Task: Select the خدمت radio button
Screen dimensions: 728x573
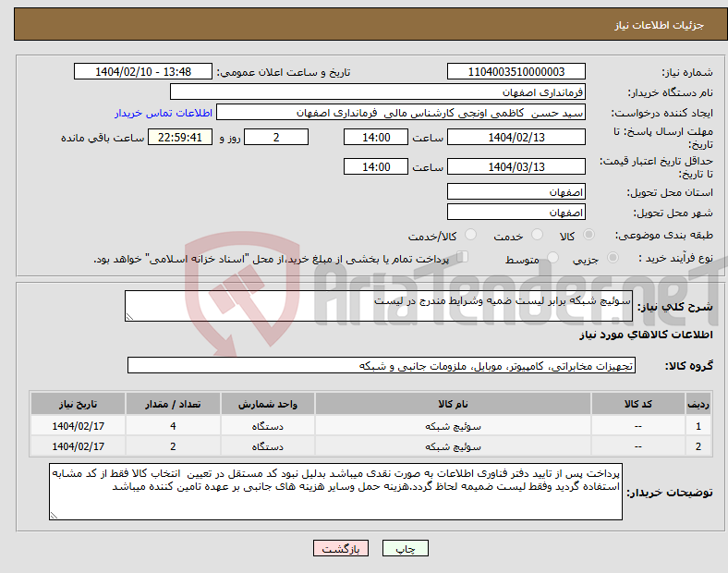Action: click(537, 235)
